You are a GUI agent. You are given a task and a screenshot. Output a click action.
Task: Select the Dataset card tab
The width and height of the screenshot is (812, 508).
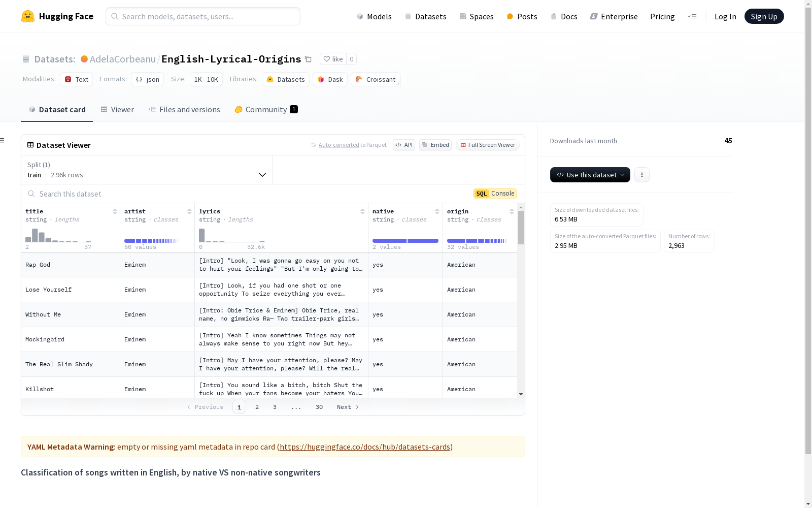point(57,109)
